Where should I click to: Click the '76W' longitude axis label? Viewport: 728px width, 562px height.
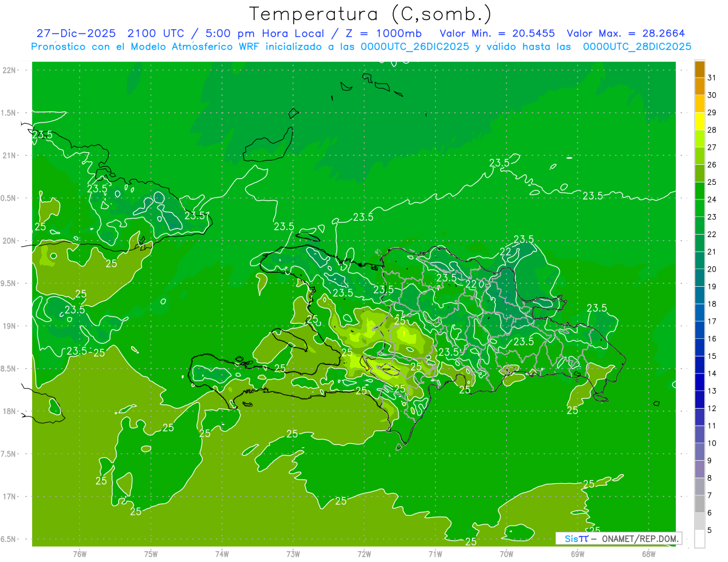click(79, 554)
